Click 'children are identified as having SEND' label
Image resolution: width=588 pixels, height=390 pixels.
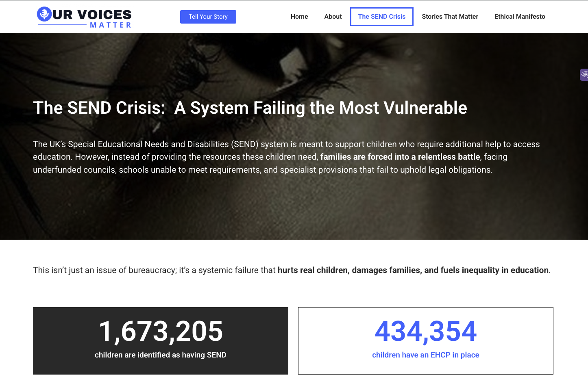coord(161,355)
